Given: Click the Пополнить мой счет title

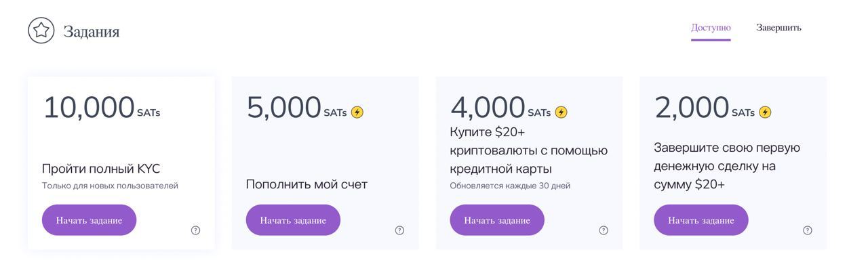Looking at the screenshot, I should [x=307, y=184].
